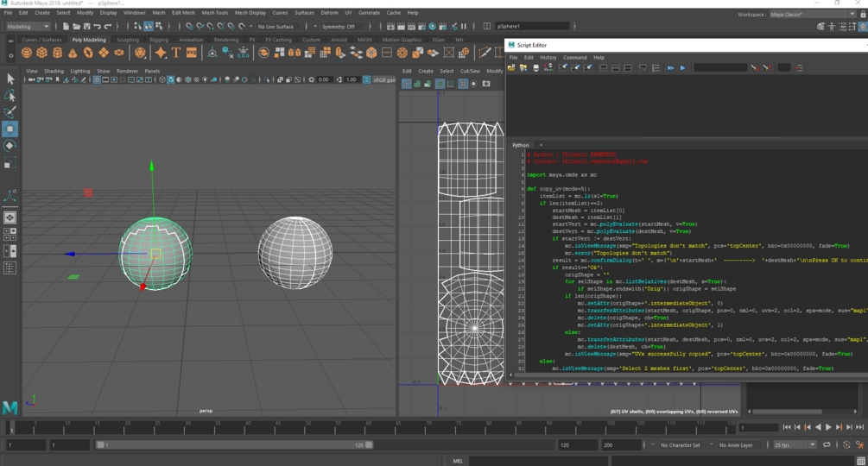Execute all script with double-arrow icon

(x=670, y=67)
